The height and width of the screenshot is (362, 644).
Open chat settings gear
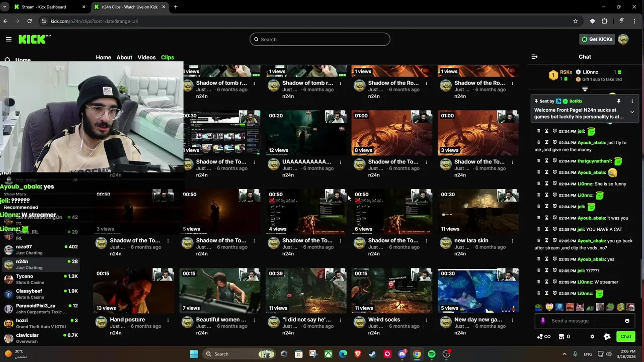(592, 337)
